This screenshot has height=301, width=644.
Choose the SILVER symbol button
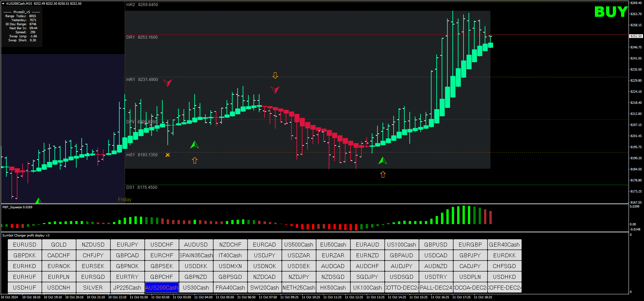click(93, 288)
